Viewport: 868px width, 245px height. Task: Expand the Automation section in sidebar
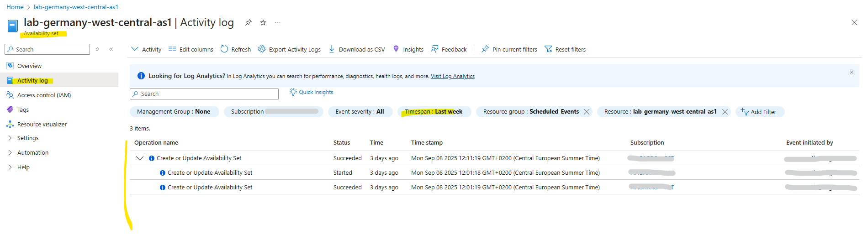[10, 152]
